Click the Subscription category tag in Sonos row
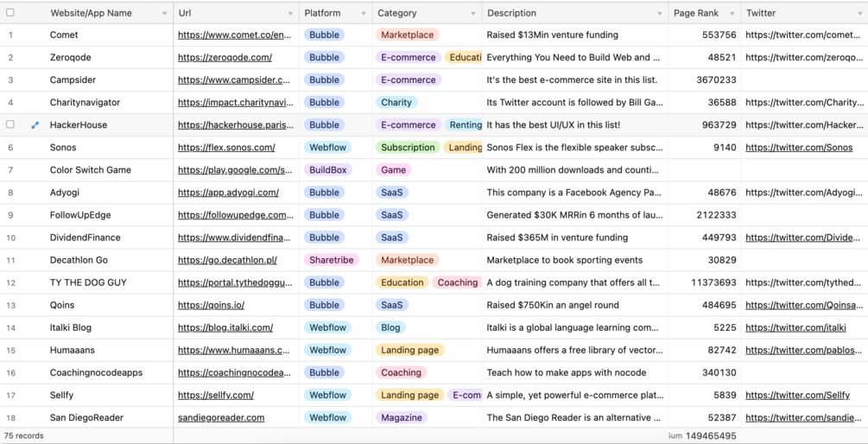Screen dimensions: 868x444 click(408, 148)
